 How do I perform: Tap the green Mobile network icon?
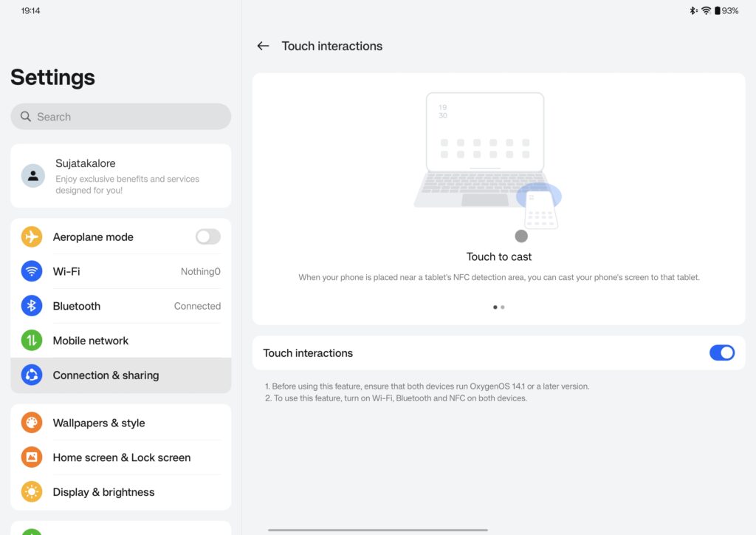click(x=32, y=341)
